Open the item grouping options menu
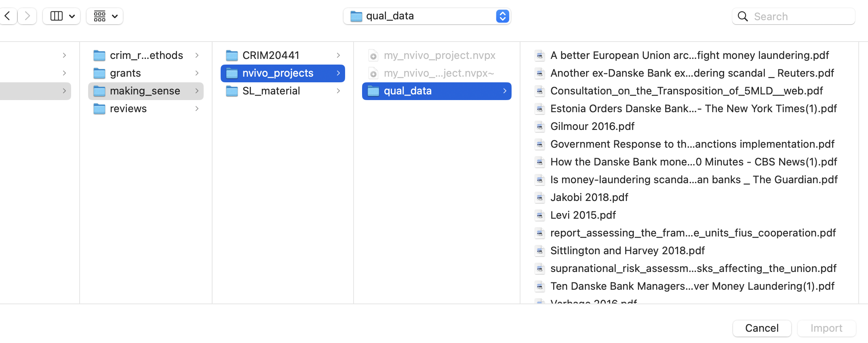 point(105,16)
